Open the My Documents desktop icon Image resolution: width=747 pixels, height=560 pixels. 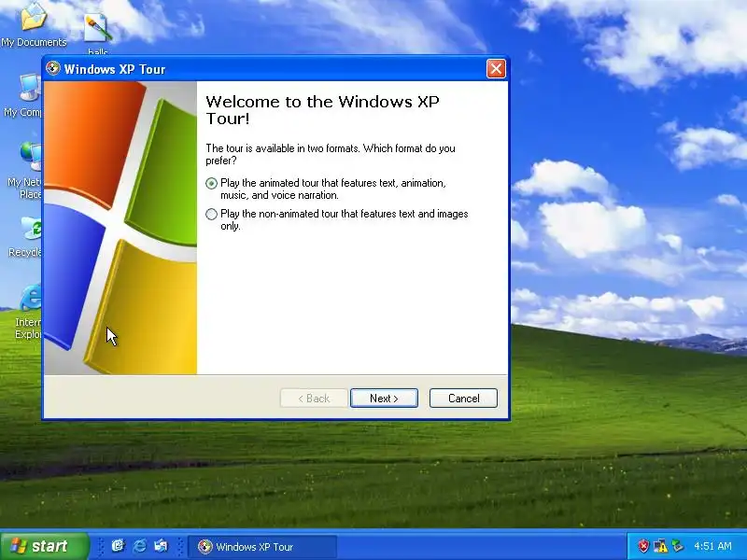(34, 24)
